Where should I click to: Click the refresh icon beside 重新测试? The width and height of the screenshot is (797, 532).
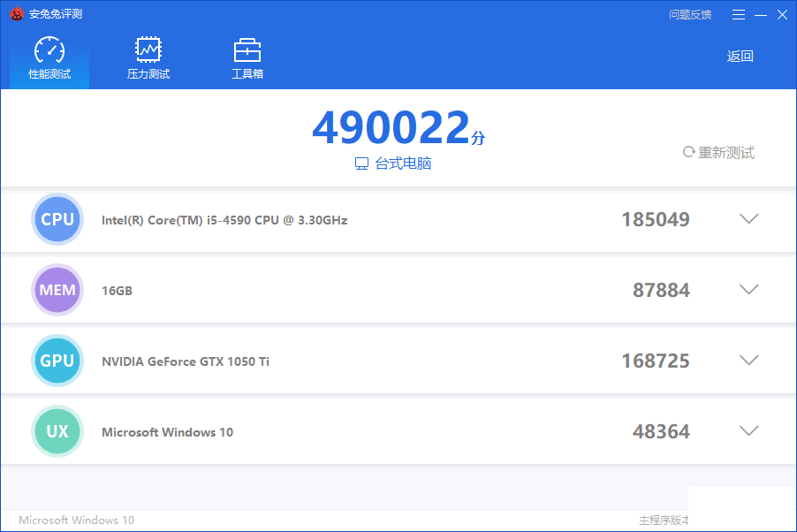coord(688,152)
